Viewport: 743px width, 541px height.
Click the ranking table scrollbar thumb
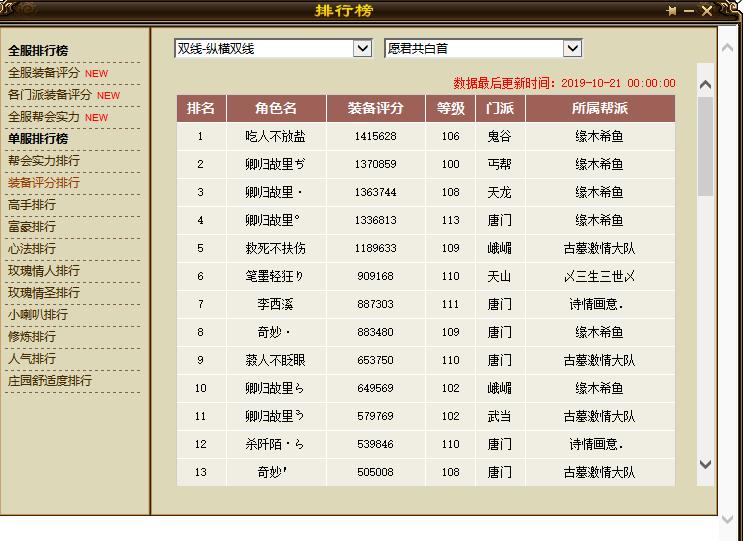click(706, 146)
